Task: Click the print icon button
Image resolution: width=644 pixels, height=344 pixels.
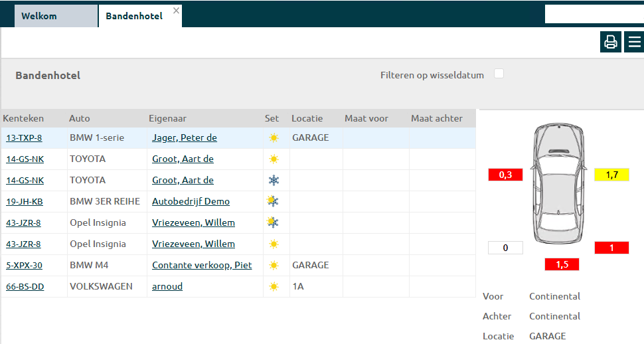Action: (x=610, y=42)
